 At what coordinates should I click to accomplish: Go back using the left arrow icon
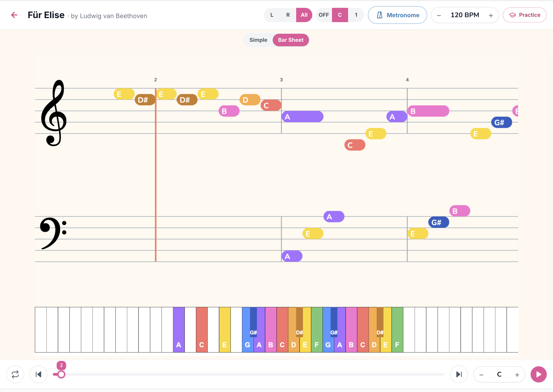[x=14, y=15]
